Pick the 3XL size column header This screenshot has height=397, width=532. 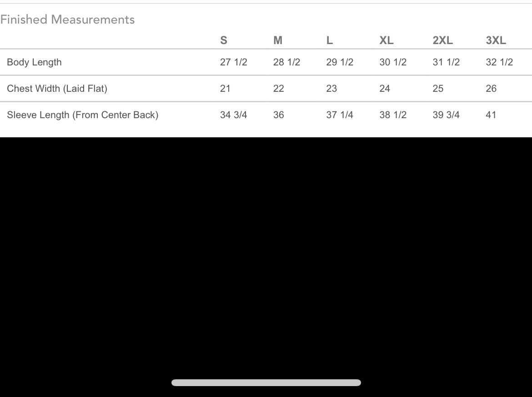point(496,40)
